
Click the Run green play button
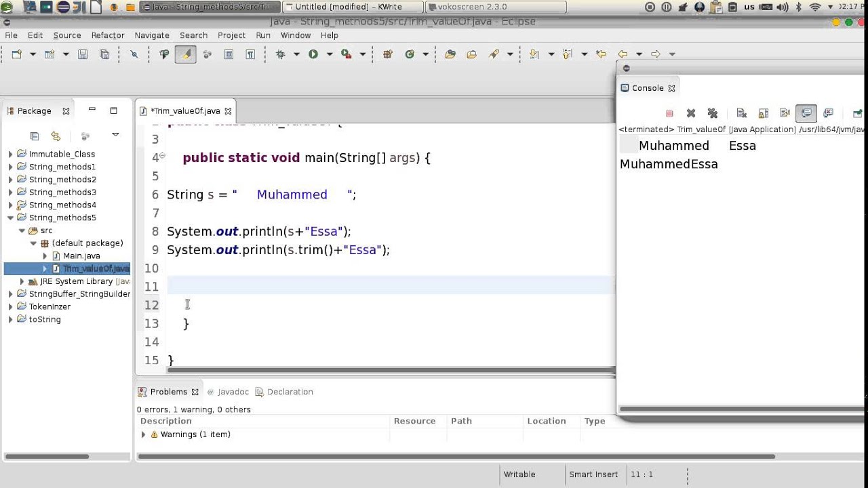coord(313,54)
